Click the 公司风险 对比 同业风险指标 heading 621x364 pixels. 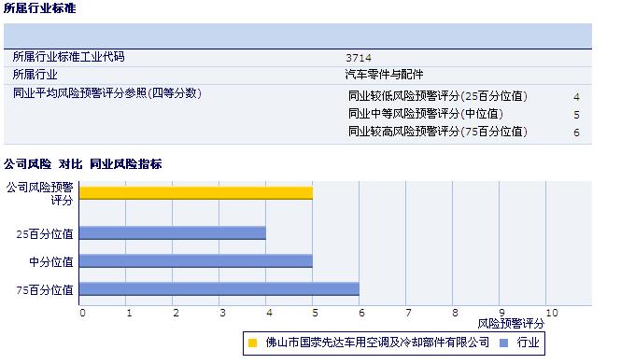83,164
